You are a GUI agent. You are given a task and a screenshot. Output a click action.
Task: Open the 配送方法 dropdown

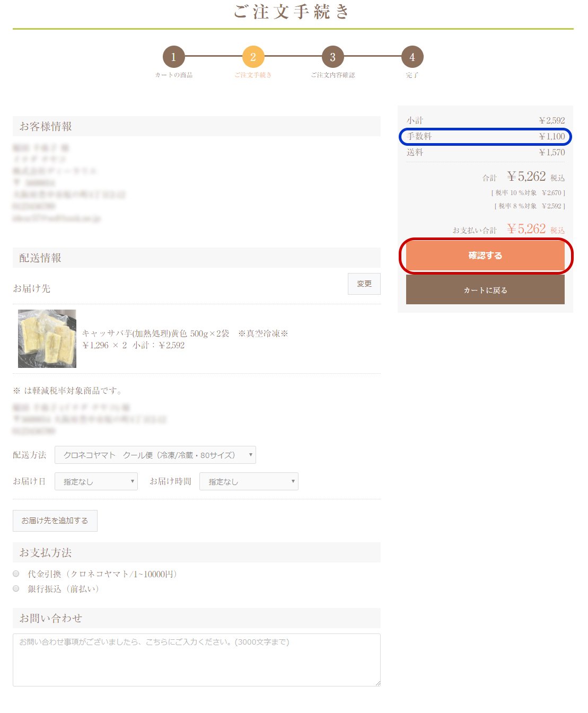point(155,455)
